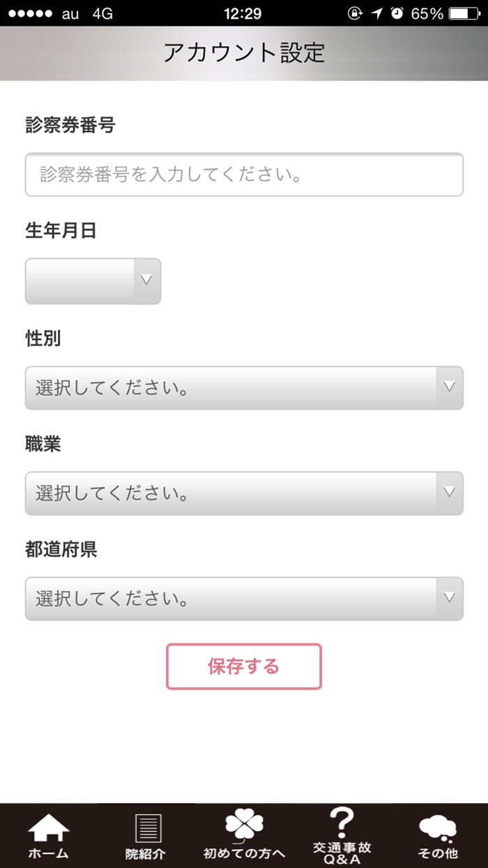Tap the alarm clock status icon

397,13
